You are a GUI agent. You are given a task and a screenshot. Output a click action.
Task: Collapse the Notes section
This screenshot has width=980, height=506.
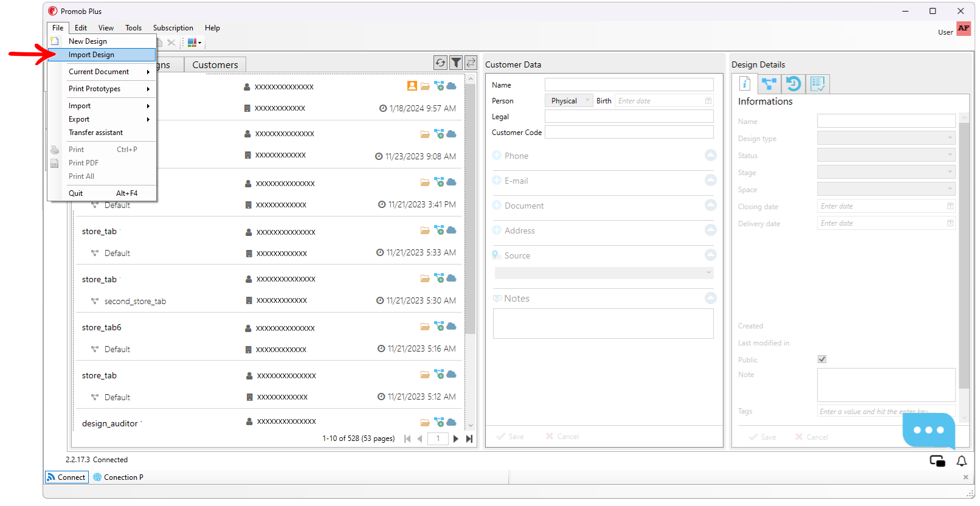[711, 298]
